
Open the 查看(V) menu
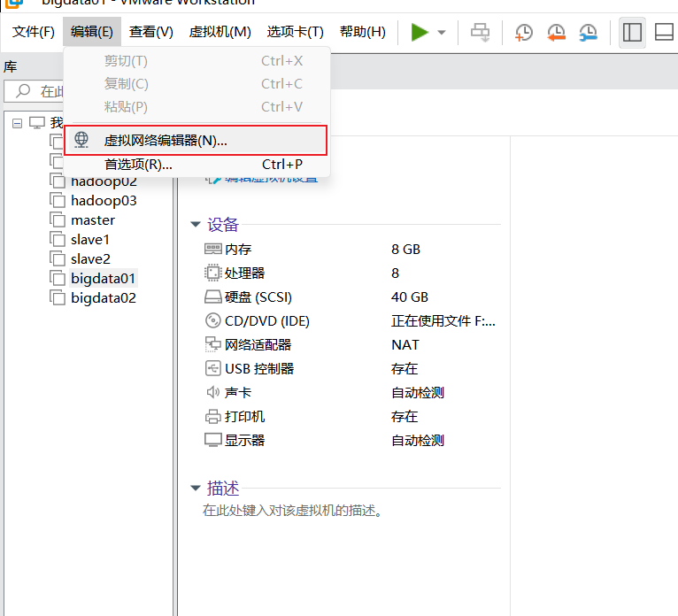click(150, 32)
